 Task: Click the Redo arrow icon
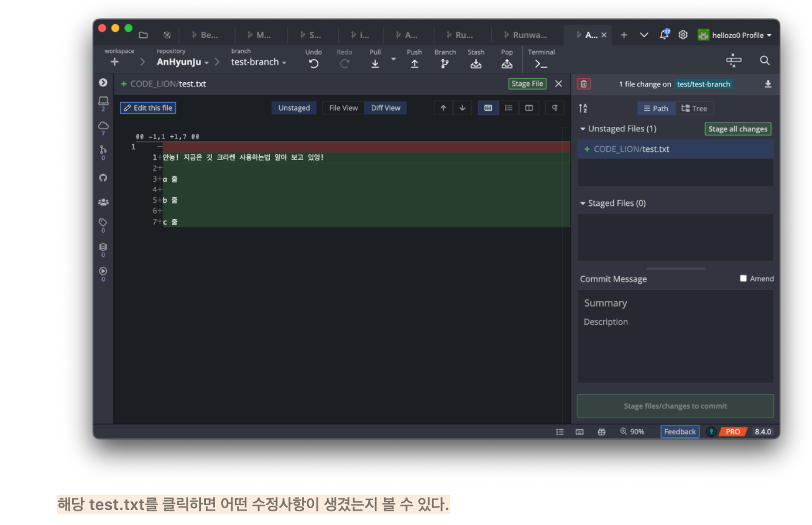(x=344, y=63)
